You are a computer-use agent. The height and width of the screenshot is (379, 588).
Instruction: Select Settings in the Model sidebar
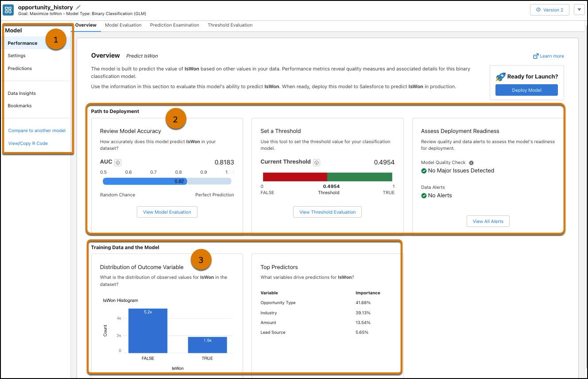point(16,55)
